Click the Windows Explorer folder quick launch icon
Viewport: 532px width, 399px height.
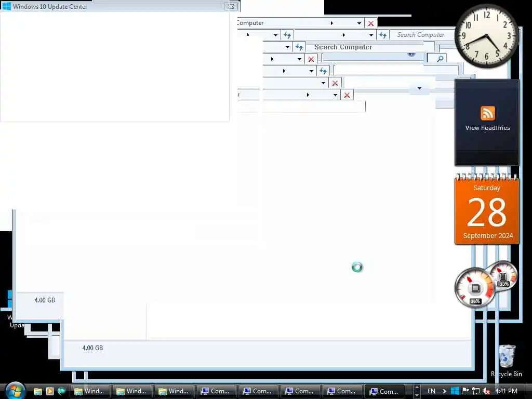(x=37, y=391)
